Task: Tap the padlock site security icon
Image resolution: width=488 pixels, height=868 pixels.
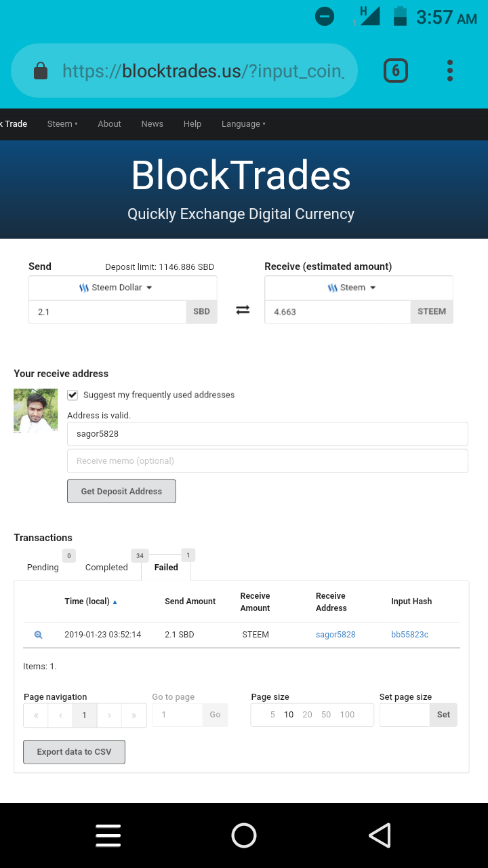Action: 41,71
